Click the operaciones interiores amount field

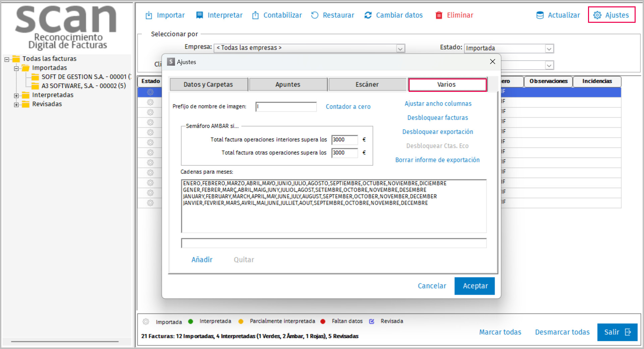(345, 140)
